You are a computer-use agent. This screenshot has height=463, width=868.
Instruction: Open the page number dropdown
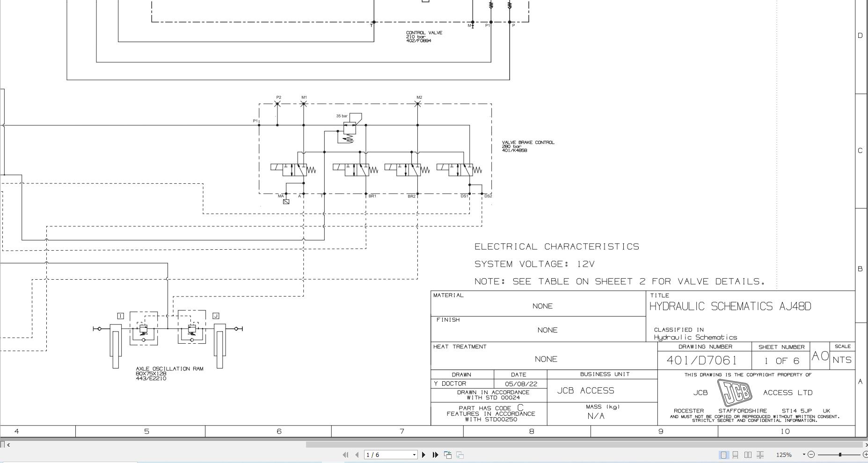(414, 455)
